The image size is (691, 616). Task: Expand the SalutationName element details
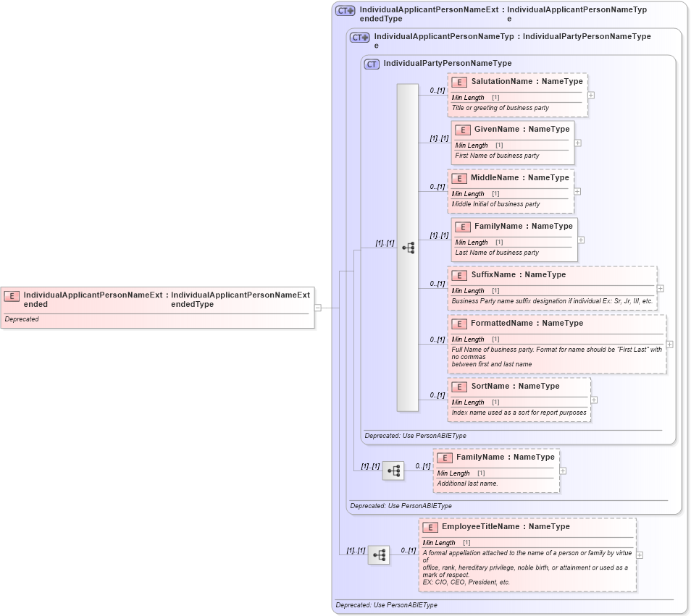point(590,95)
